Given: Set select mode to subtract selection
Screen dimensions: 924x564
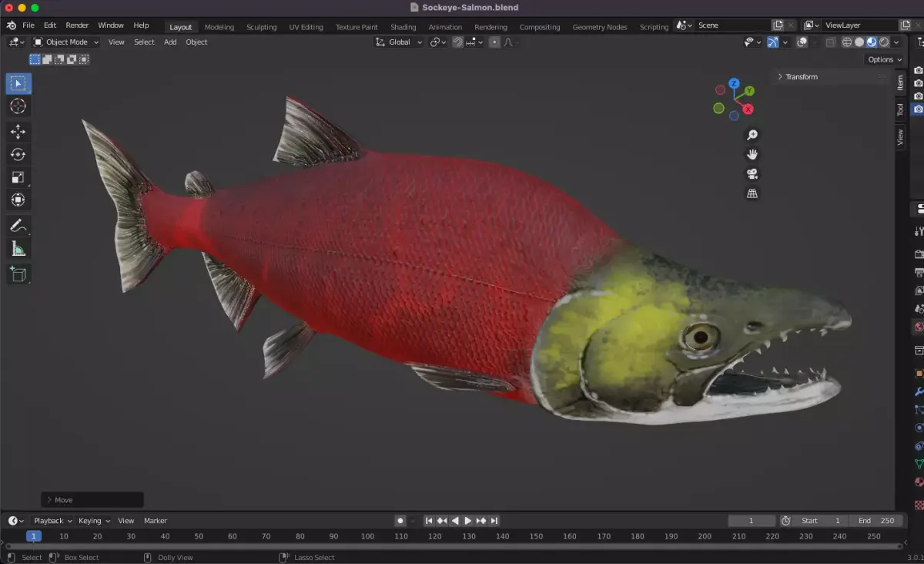Looking at the screenshot, I should click(x=59, y=59).
